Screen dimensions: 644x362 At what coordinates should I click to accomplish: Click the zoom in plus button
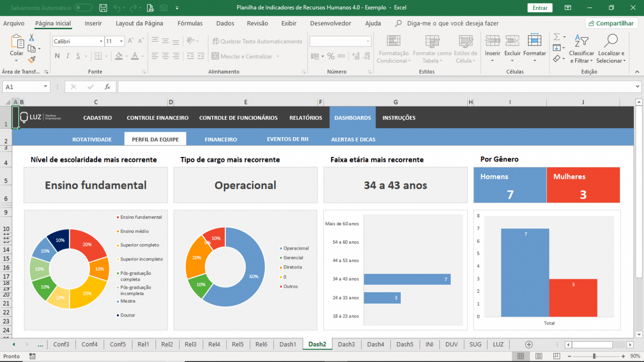point(624,356)
